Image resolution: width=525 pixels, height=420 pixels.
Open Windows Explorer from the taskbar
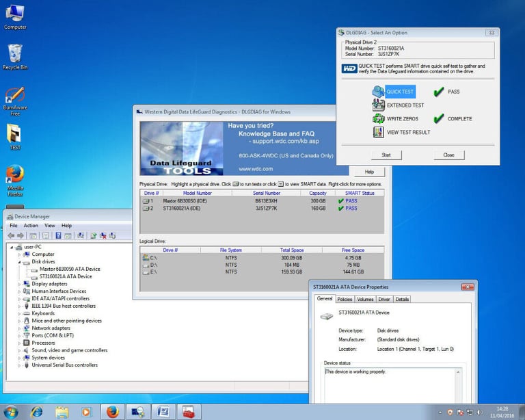pos(62,412)
